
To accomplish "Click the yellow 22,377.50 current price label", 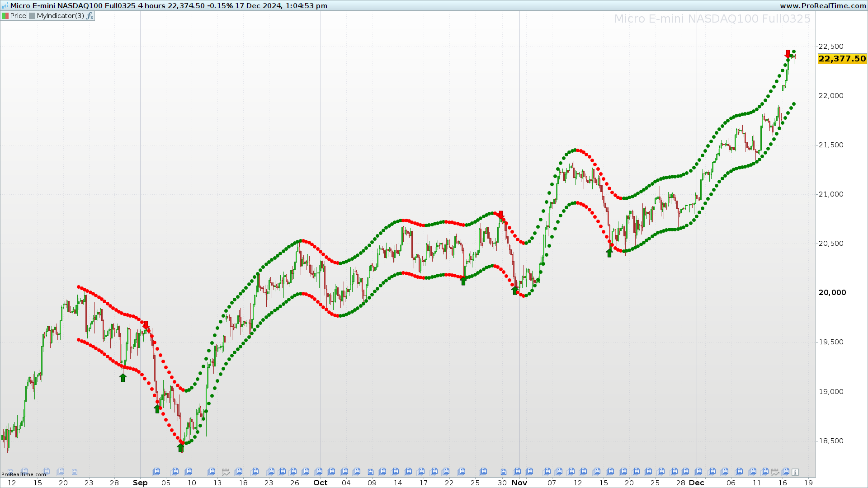I will pyautogui.click(x=842, y=59).
